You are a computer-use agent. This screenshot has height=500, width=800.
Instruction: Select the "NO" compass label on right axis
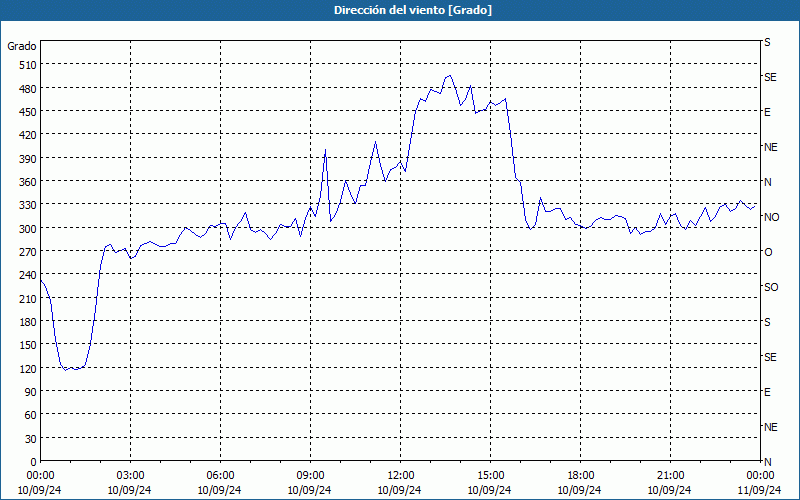tap(771, 217)
